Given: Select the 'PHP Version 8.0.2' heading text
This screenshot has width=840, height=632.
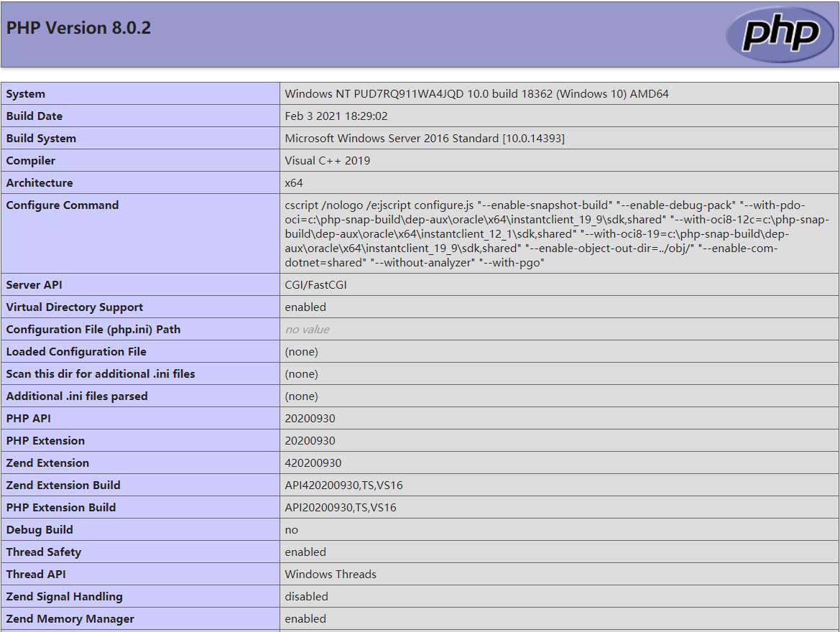Looking at the screenshot, I should (78, 28).
